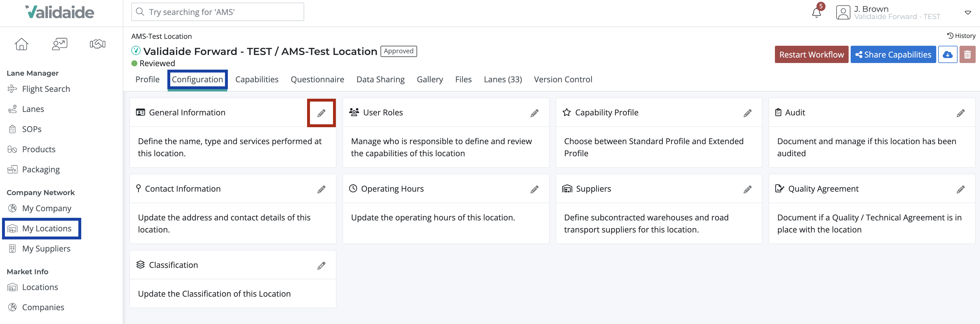Click the Approved status badge

click(399, 51)
